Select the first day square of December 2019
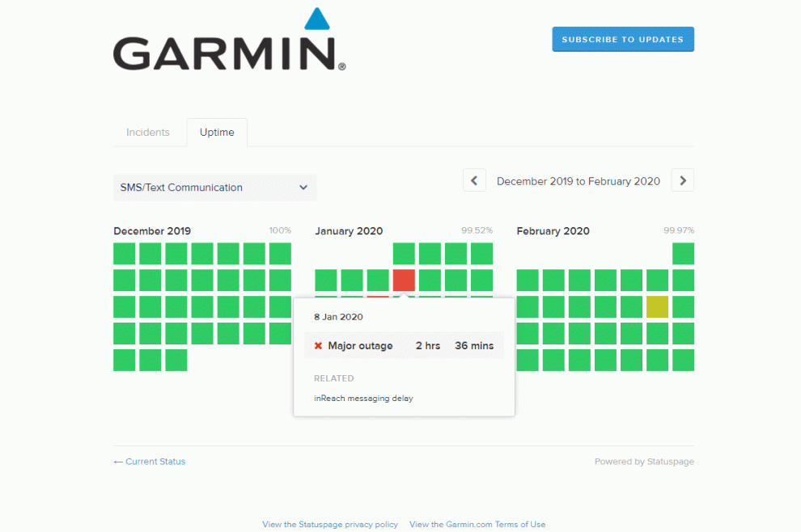Image resolution: width=801 pixels, height=532 pixels. (x=124, y=254)
